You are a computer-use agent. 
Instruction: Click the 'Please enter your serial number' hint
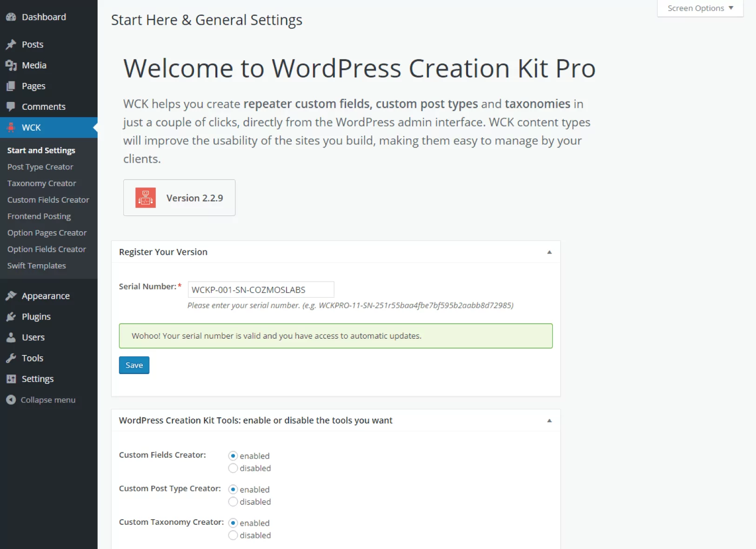tap(350, 306)
